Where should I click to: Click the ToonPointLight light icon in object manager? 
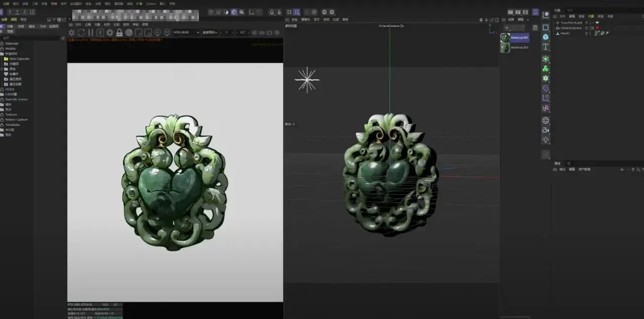coord(557,22)
